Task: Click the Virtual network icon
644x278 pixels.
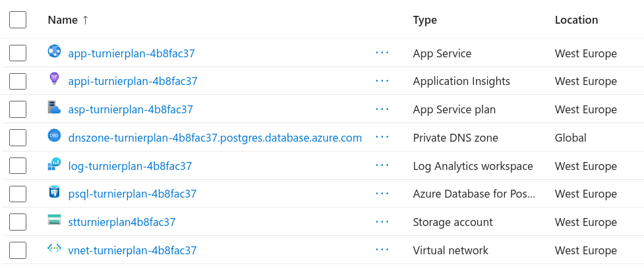Action: coord(54,248)
